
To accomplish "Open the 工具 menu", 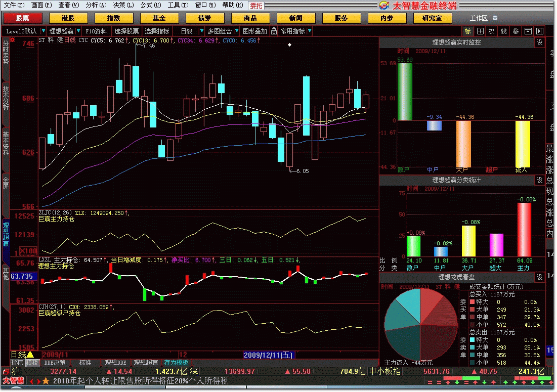I will click(178, 5).
